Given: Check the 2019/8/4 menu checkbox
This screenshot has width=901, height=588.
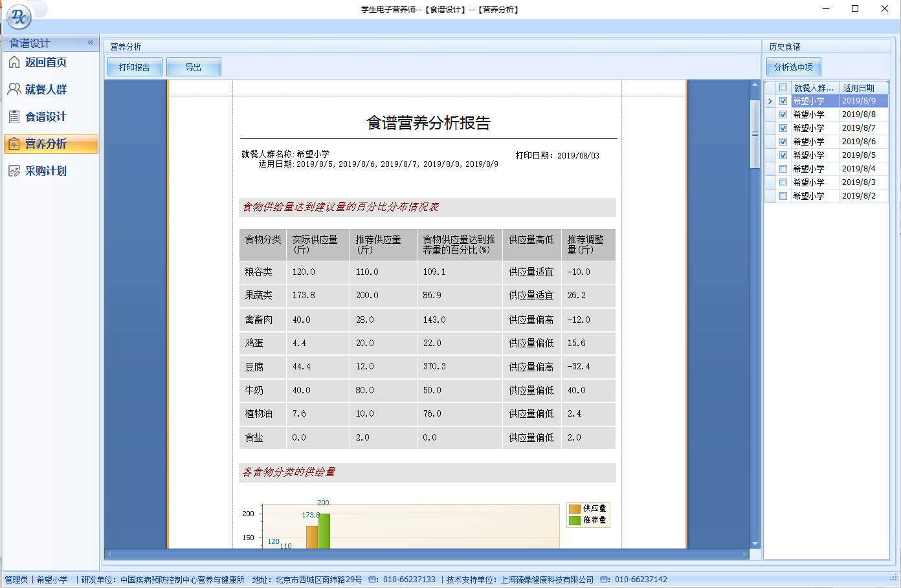Looking at the screenshot, I should pos(783,169).
